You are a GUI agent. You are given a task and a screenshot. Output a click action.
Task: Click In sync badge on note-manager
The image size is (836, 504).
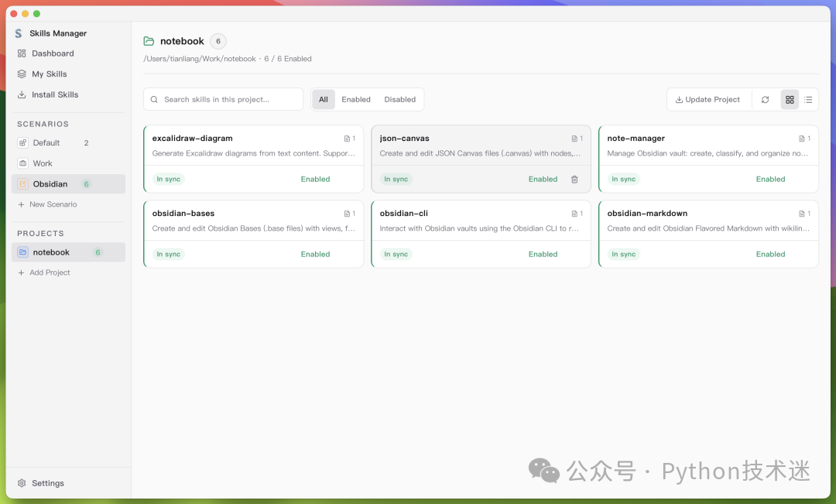click(x=624, y=179)
